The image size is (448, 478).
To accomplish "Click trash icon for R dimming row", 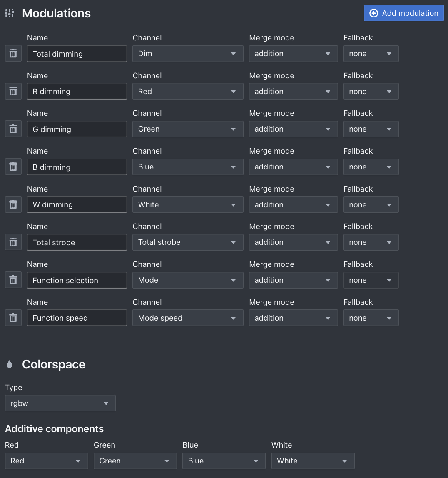I will (x=13, y=92).
